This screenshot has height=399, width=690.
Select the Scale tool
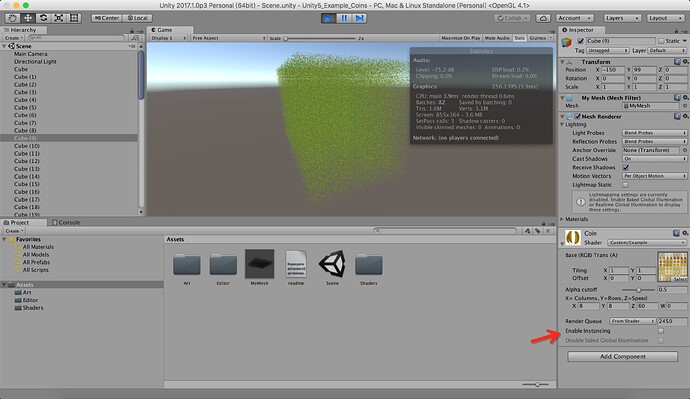click(59, 18)
